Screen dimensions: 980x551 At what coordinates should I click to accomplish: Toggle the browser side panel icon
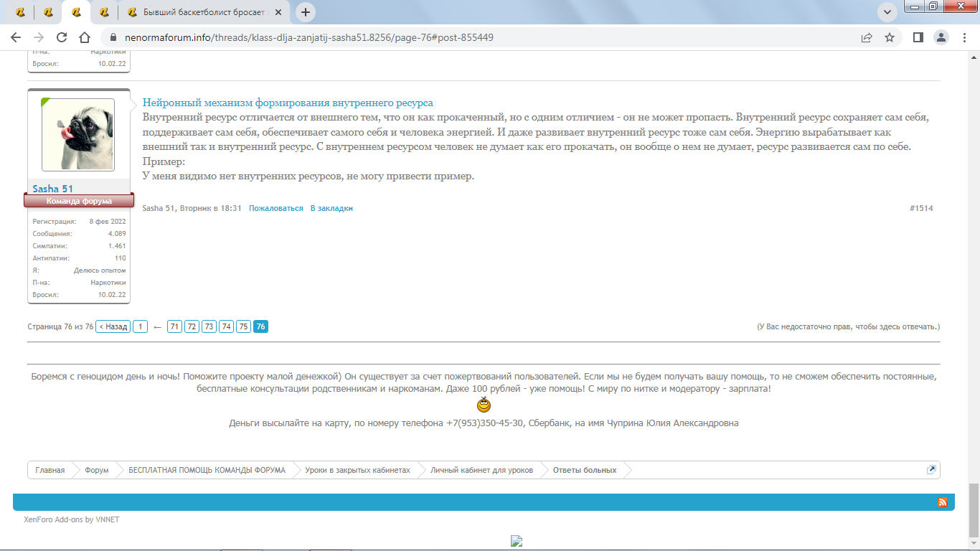point(918,37)
